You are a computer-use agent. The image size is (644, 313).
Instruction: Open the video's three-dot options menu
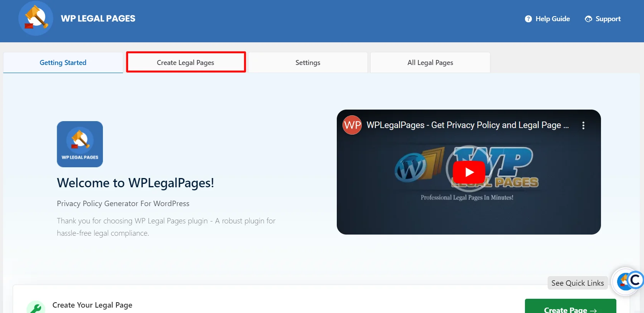[583, 125]
